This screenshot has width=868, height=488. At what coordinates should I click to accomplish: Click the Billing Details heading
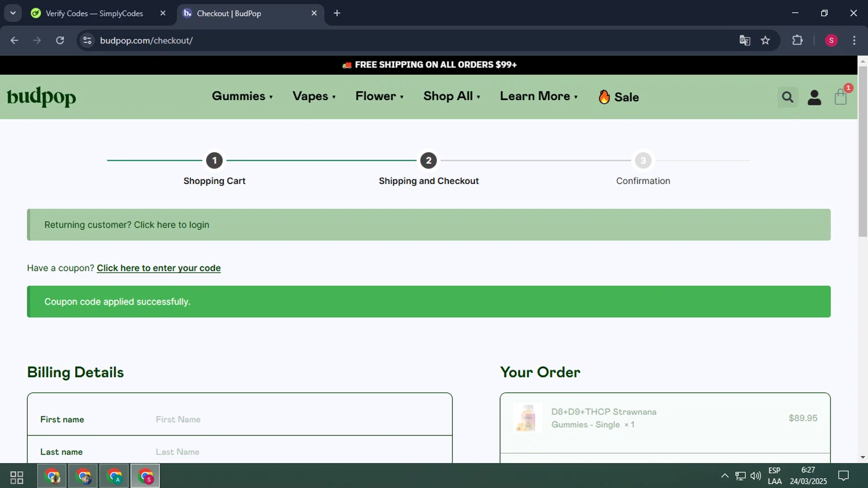(75, 372)
